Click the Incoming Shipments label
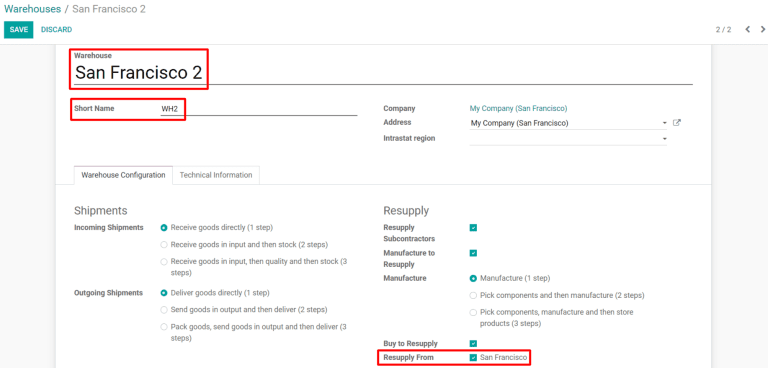Viewport: 768px width, 368px height. click(x=109, y=228)
